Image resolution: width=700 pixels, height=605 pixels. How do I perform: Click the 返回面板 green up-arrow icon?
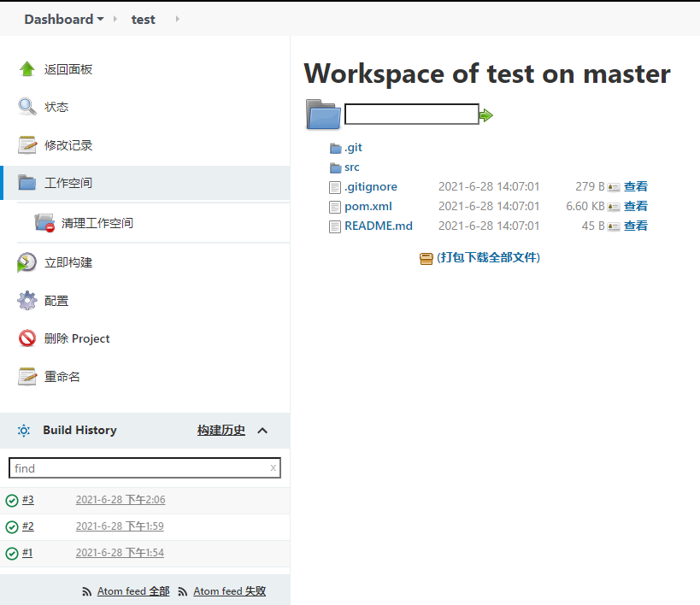pos(27,69)
